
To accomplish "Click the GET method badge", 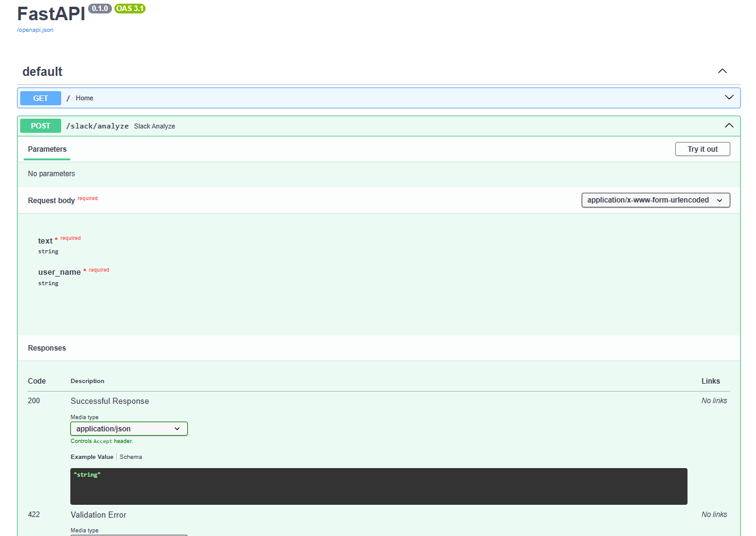I will [x=40, y=98].
